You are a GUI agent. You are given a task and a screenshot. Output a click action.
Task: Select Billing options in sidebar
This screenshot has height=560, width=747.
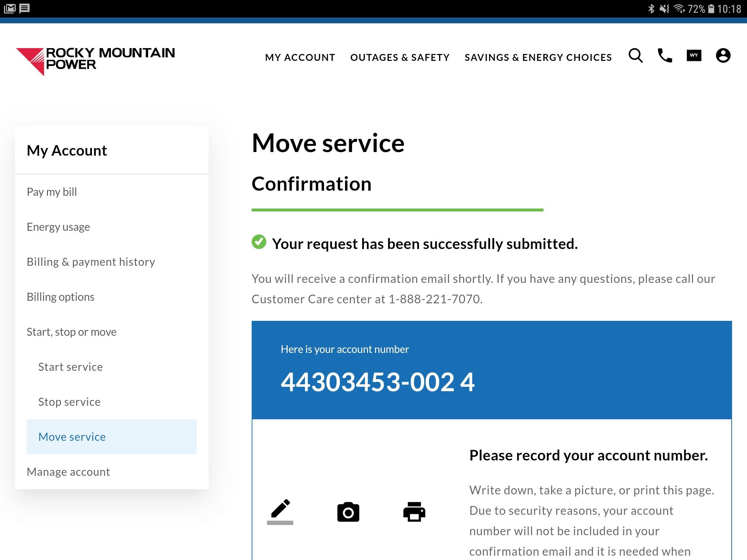(x=61, y=297)
